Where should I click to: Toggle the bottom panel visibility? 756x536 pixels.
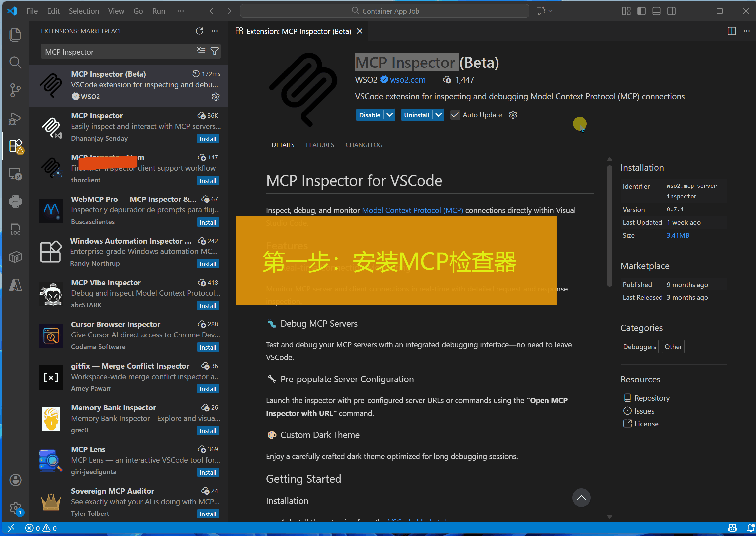click(657, 11)
